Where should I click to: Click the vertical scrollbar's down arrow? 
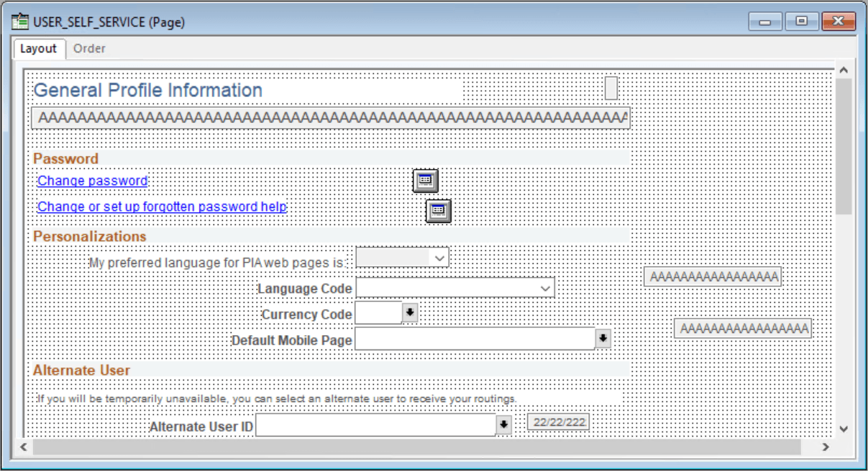[844, 428]
